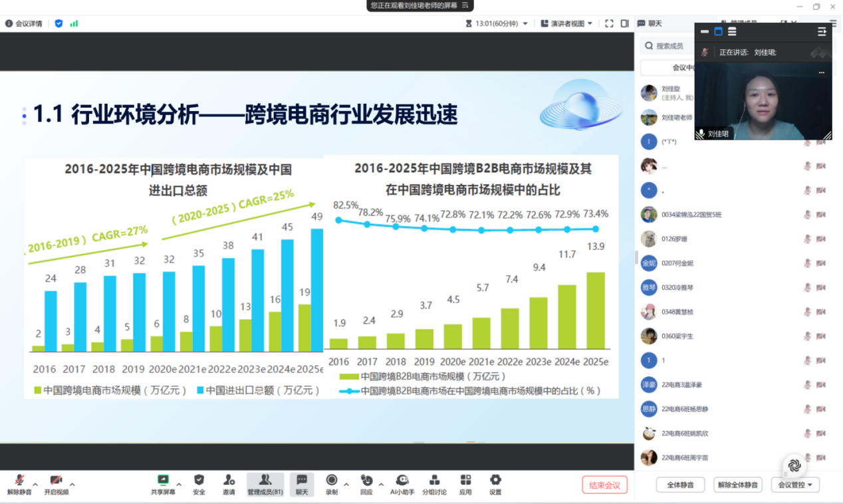Screen dimensions: 843x504
Task: Toggle the side panel layout icon
Action: (x=625, y=23)
